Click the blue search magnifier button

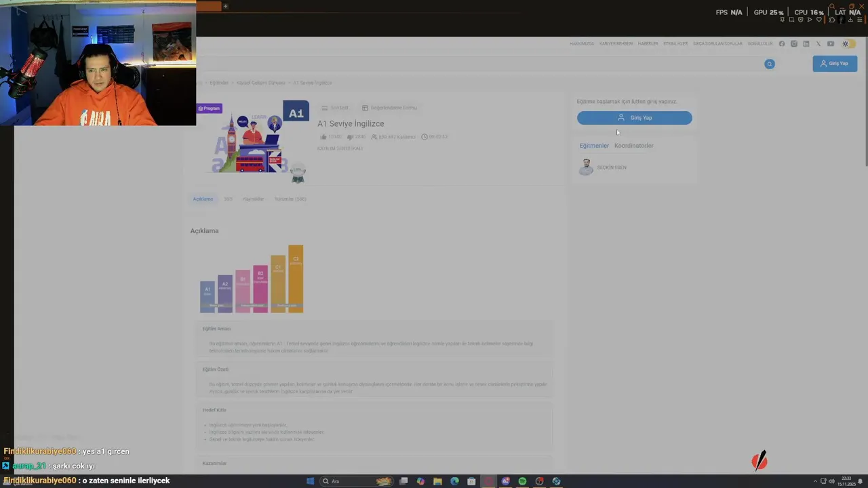(769, 64)
